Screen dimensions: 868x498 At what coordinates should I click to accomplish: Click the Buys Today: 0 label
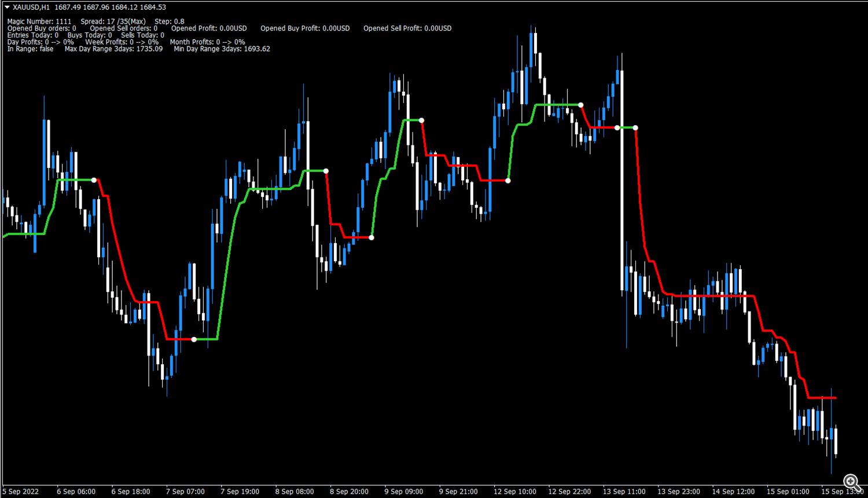[x=90, y=35]
